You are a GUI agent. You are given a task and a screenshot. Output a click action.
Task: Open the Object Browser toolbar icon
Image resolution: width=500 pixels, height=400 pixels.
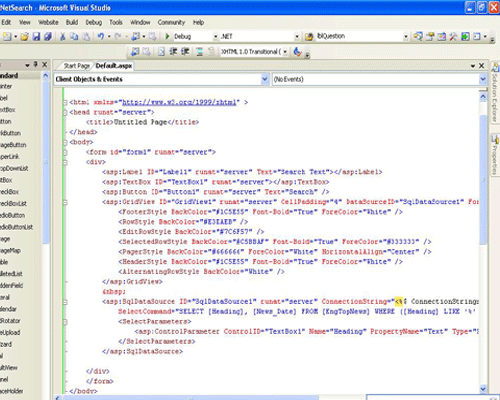pos(442,36)
